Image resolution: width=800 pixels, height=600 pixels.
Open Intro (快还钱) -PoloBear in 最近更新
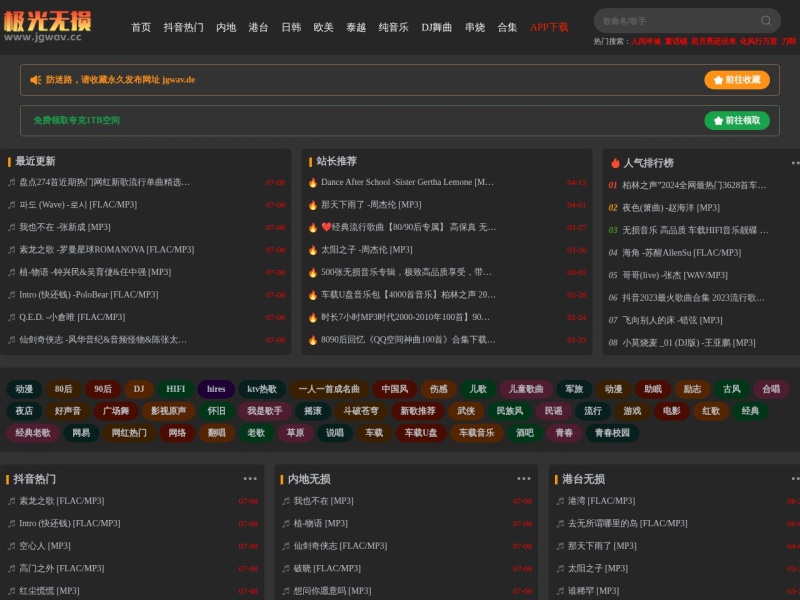(89, 294)
